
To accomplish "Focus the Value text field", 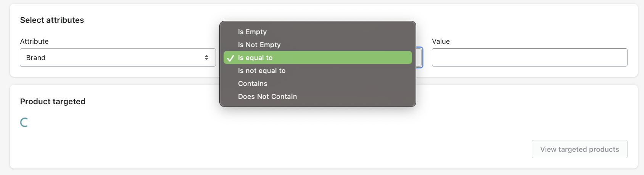I will click(x=529, y=57).
